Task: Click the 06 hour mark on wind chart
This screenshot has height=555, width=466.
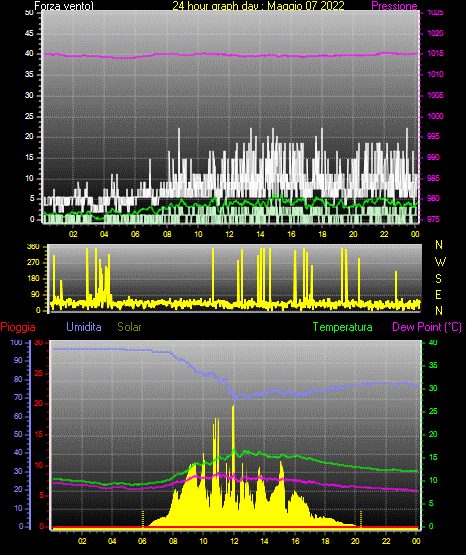Action: click(135, 234)
